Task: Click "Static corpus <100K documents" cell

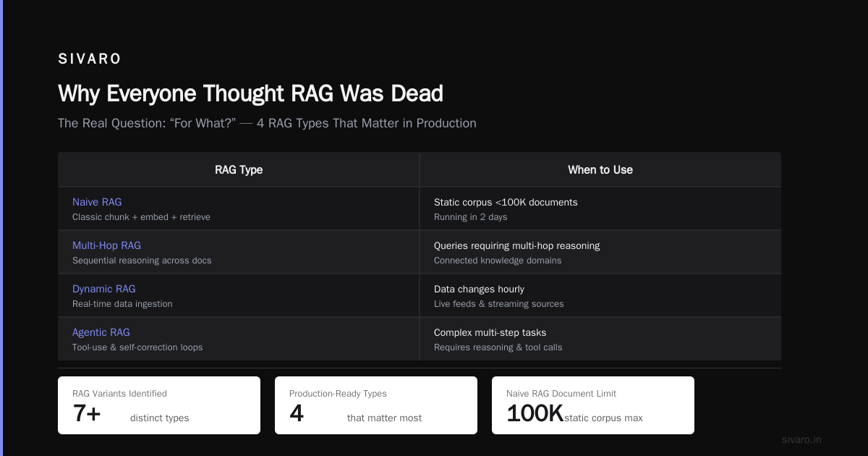Action: pos(506,202)
